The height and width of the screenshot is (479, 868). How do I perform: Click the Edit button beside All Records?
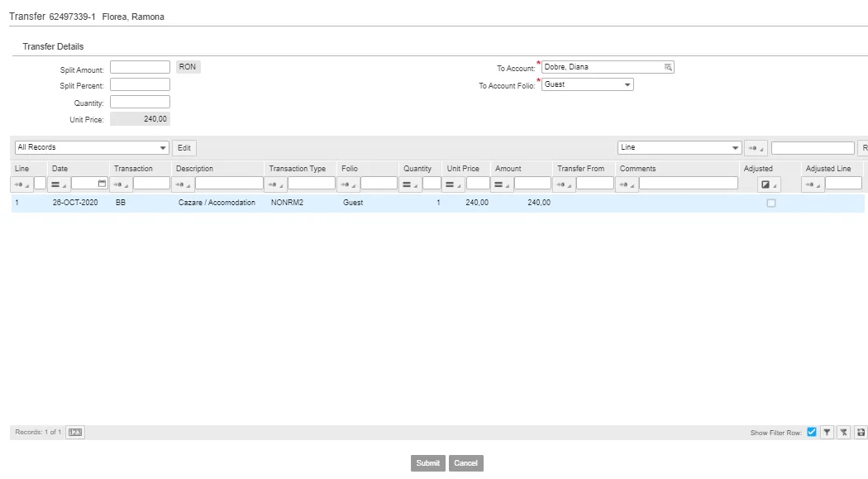click(184, 148)
